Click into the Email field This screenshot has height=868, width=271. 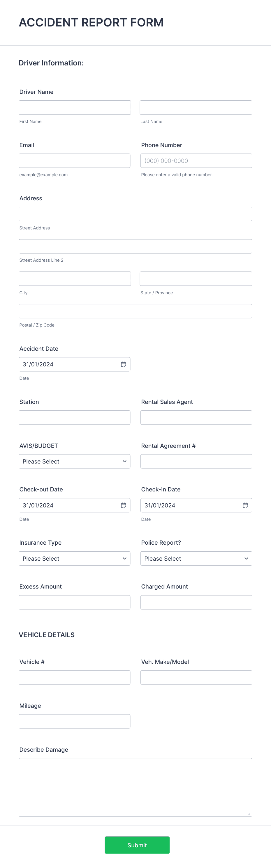(75, 161)
